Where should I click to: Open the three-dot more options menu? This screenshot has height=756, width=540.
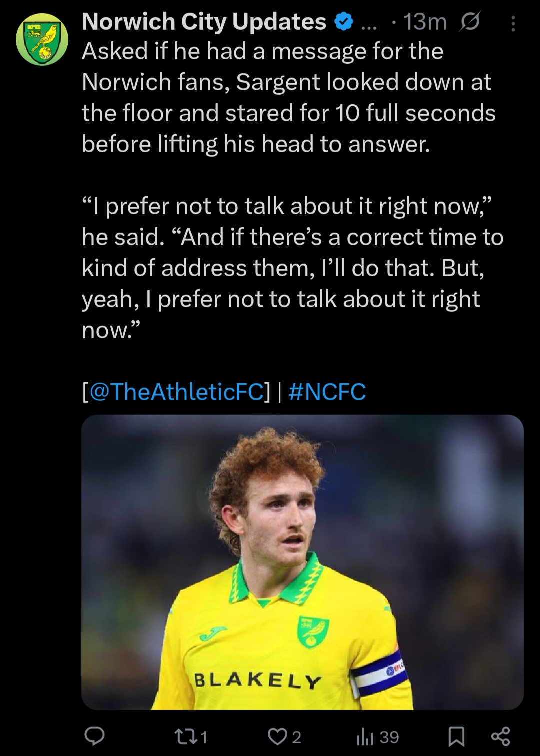(x=513, y=23)
